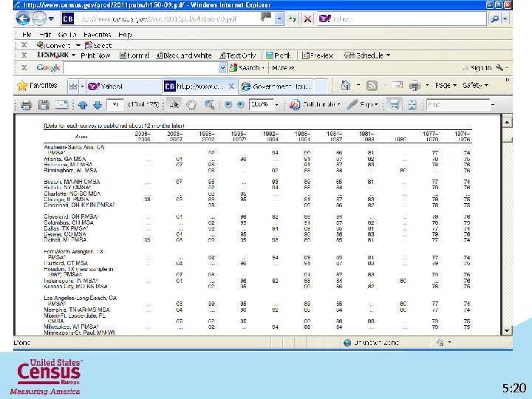Switch to the Government tab

point(278,86)
